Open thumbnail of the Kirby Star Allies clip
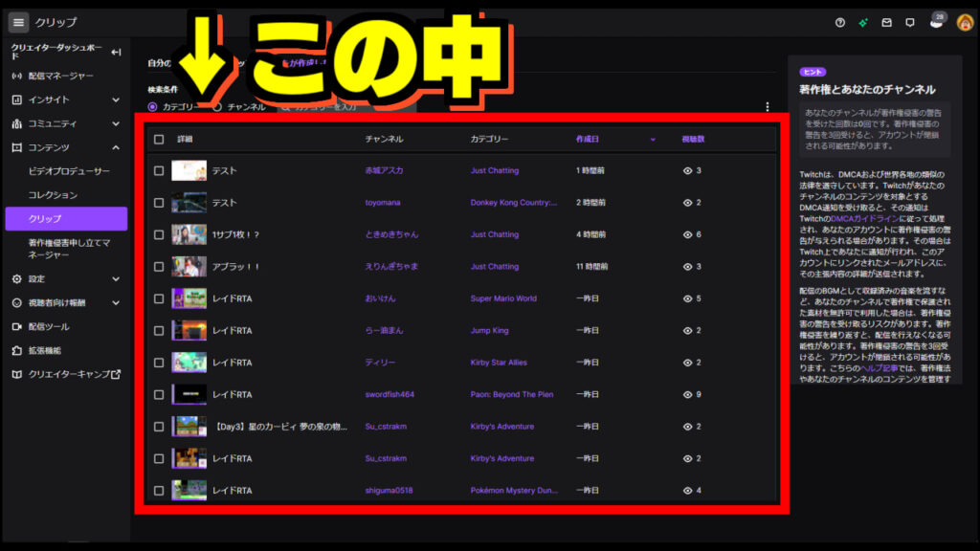The height and width of the screenshot is (551, 980). tap(189, 363)
